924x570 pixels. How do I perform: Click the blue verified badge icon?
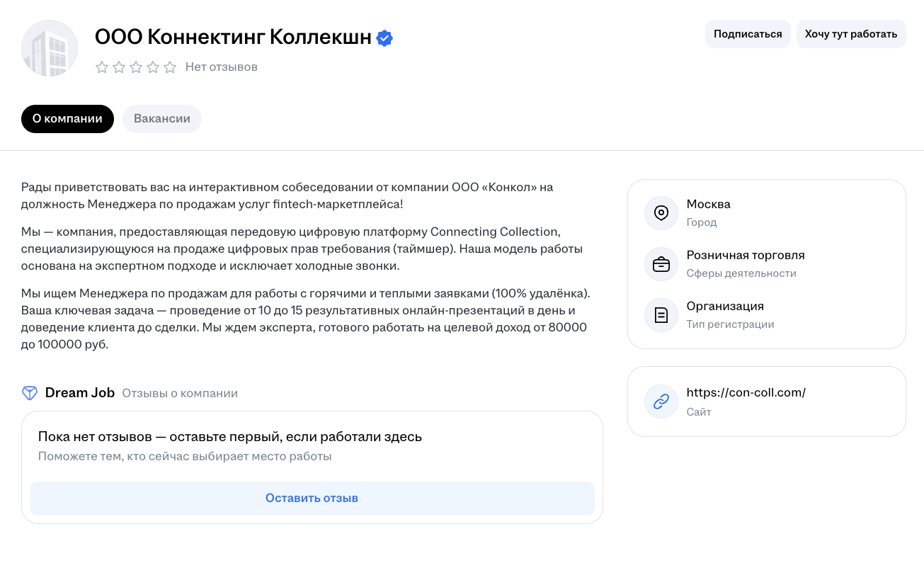384,38
